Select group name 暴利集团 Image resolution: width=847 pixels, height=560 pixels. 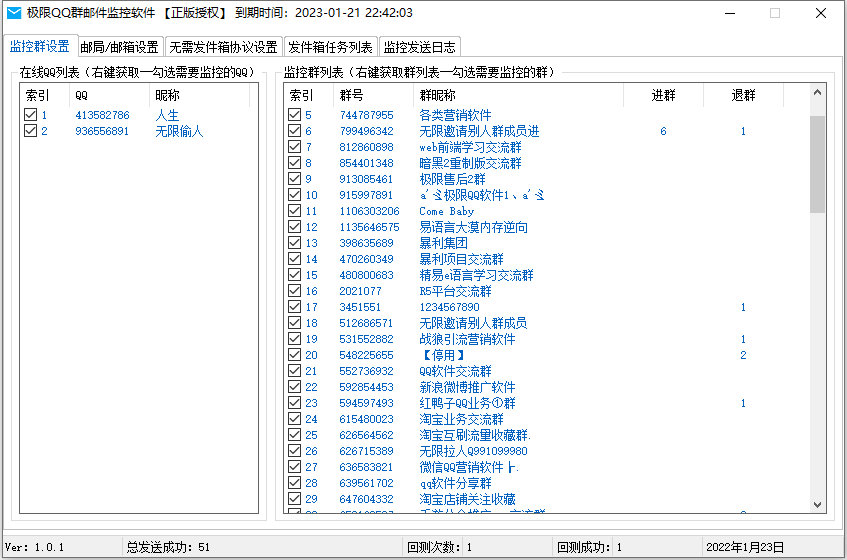click(x=443, y=243)
